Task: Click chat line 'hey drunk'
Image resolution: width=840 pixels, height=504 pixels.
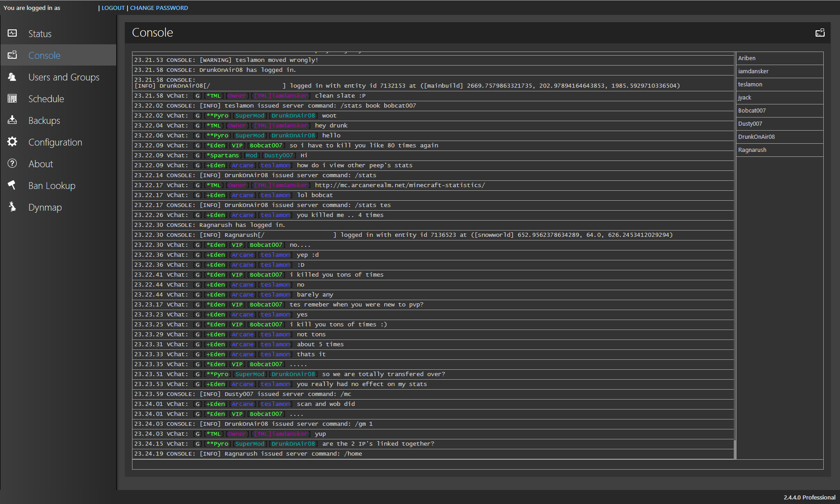Action: pos(433,126)
